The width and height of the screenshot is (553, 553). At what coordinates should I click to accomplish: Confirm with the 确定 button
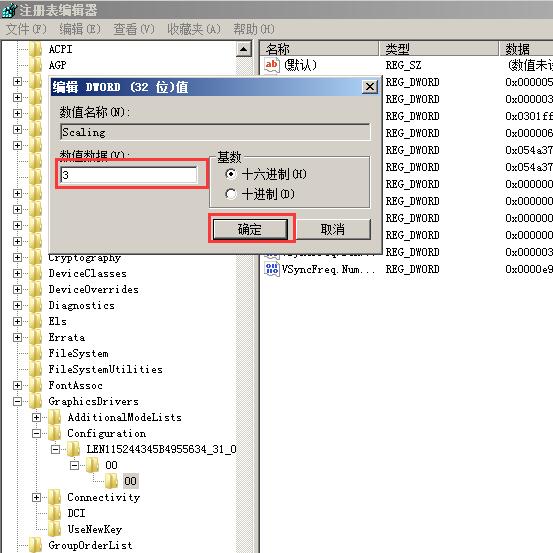tap(250, 229)
